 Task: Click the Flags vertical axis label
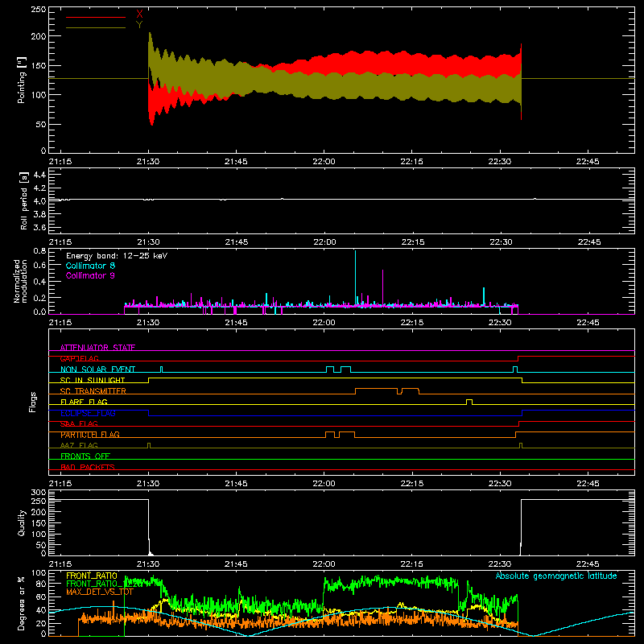tap(32, 402)
